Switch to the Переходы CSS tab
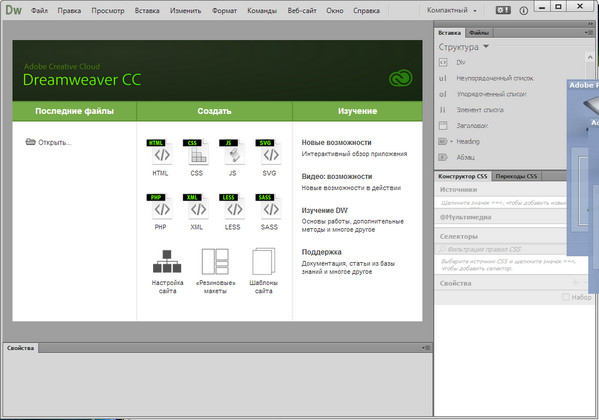This screenshot has height=420, width=599. pos(516,176)
